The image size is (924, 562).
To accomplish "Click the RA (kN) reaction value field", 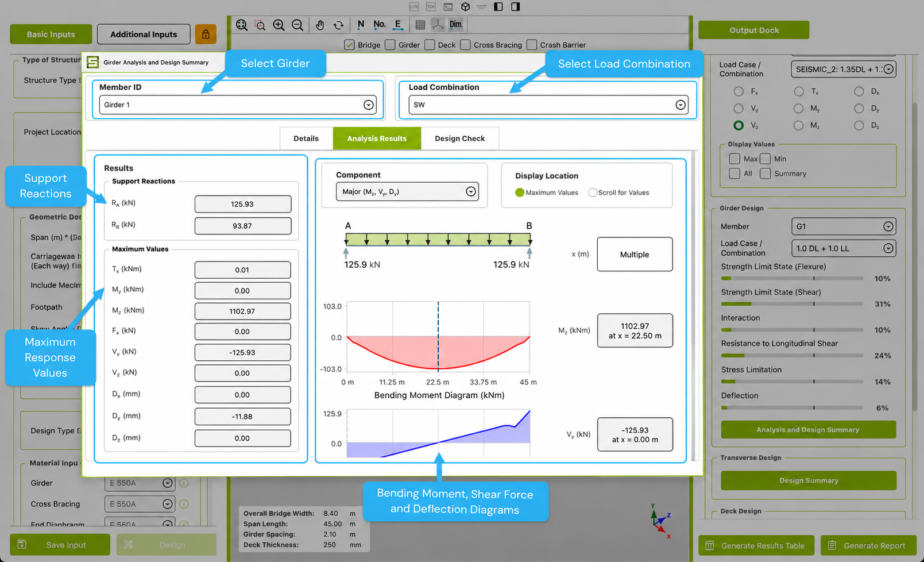I will [x=243, y=204].
